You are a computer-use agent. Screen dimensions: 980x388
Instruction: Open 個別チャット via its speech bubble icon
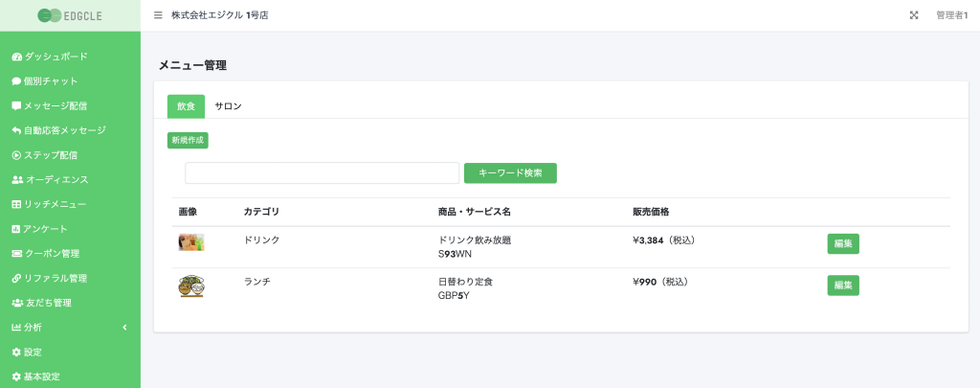[17, 81]
